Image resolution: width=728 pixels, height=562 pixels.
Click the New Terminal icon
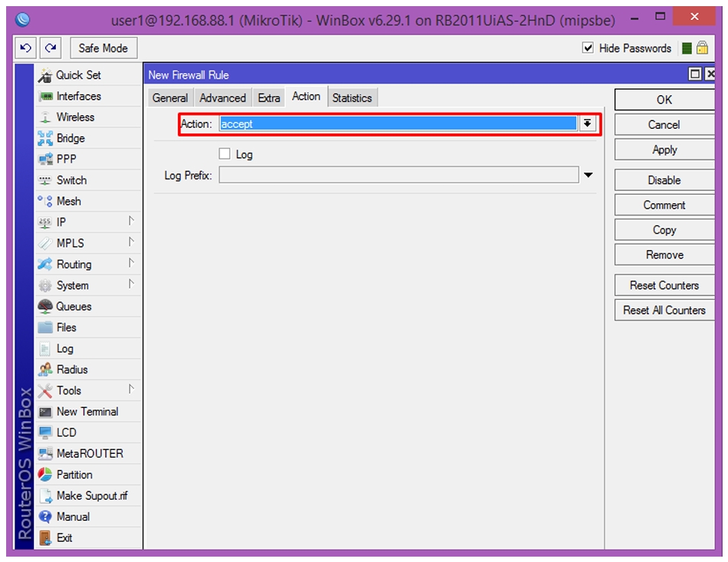pos(45,412)
